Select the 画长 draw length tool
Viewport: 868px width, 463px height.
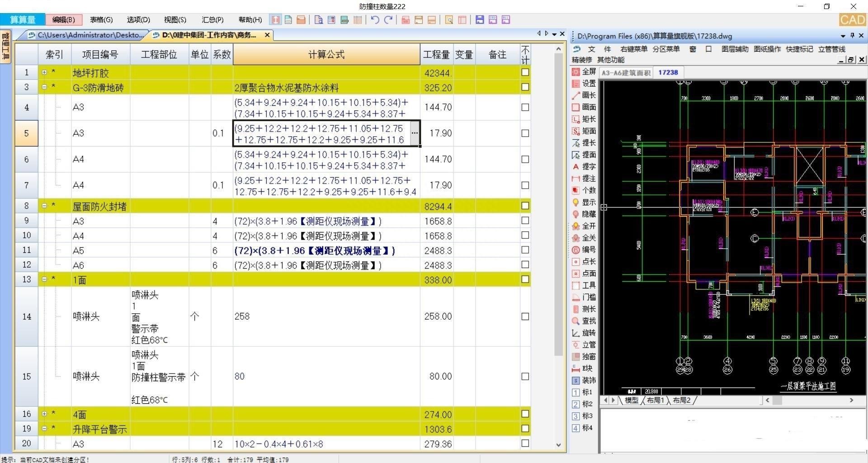point(584,95)
